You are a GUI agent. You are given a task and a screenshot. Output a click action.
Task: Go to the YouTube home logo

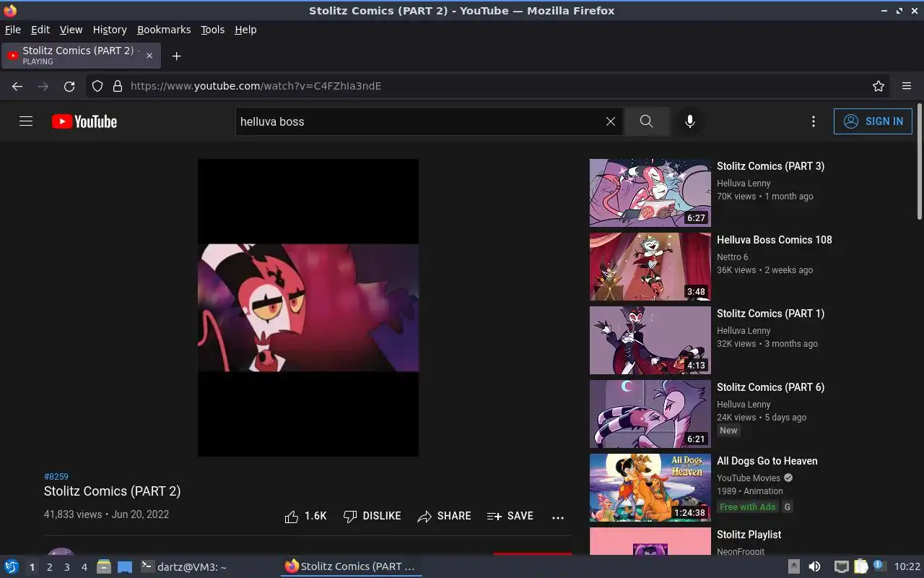coord(84,121)
